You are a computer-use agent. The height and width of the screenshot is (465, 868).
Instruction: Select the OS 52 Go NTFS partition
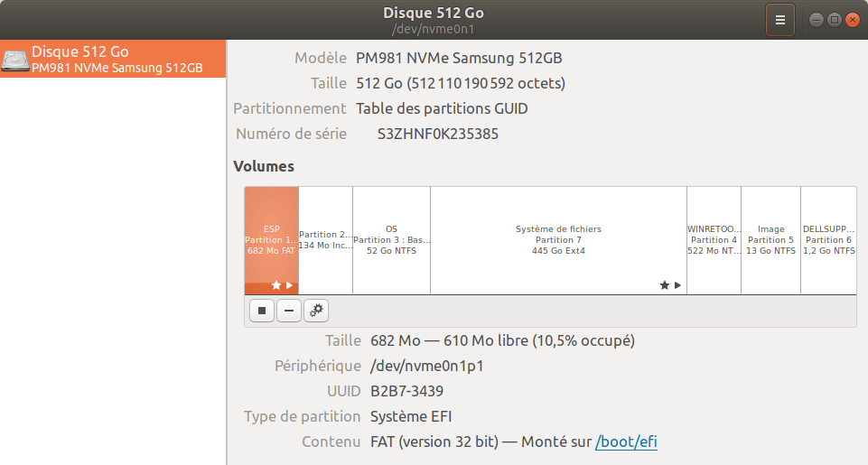coord(391,240)
